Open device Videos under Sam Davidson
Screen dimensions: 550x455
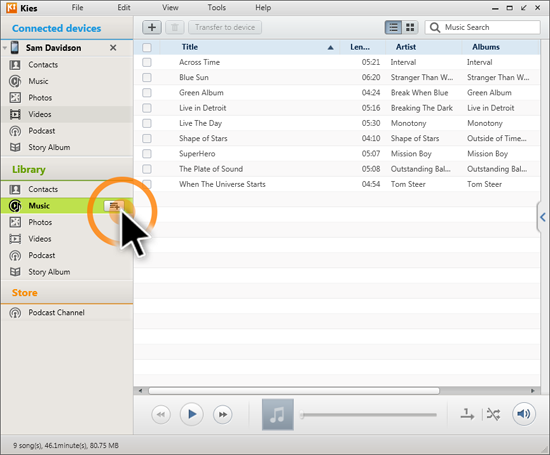click(x=67, y=114)
